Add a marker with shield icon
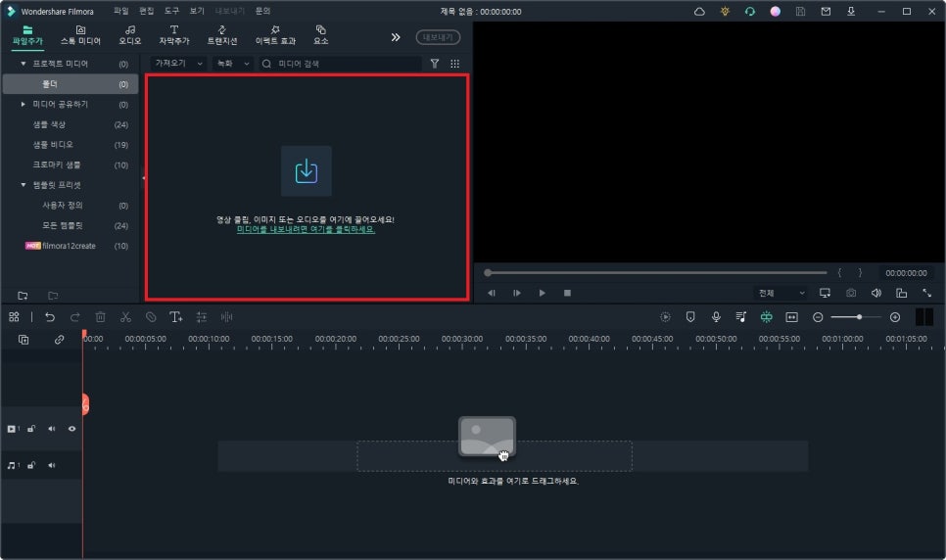 690,317
